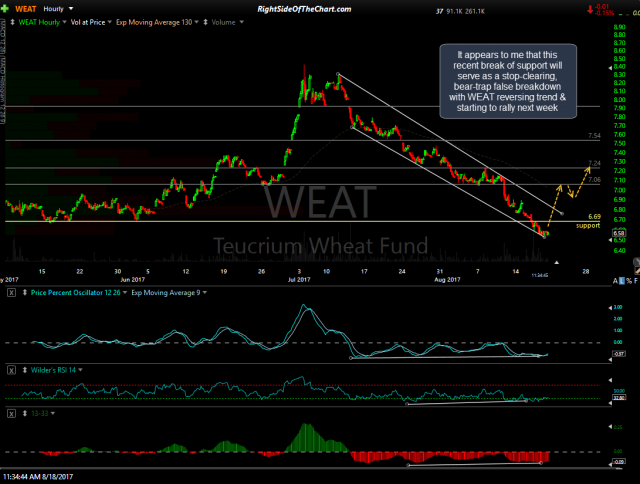The image size is (640, 484).
Task: Click scale arrow below the -0.57 oscillator value
Action: pyautogui.click(x=610, y=360)
